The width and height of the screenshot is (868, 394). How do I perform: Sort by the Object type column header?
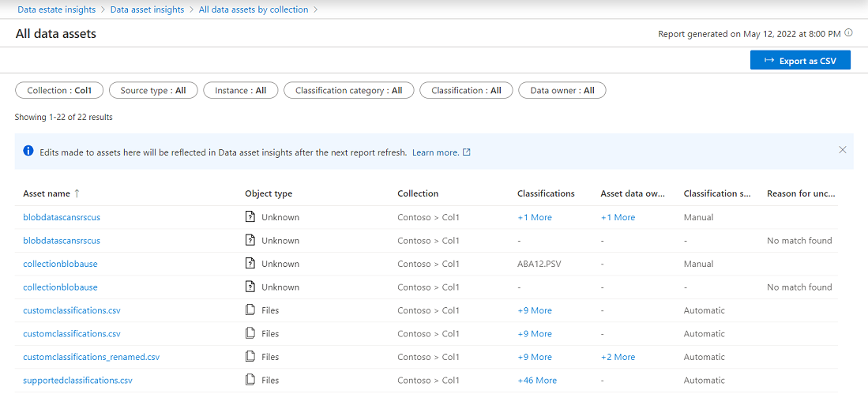coord(269,193)
